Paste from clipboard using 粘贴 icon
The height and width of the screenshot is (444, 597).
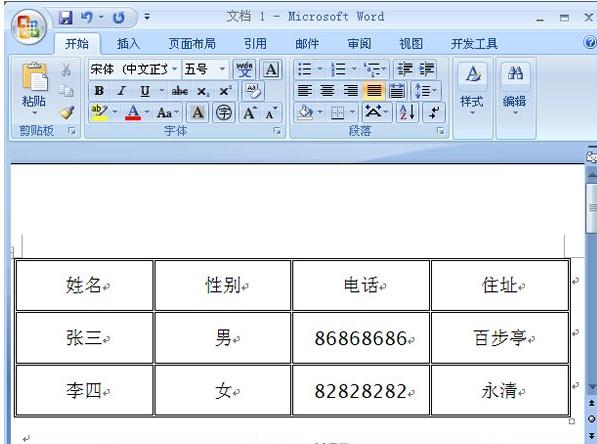pyautogui.click(x=34, y=78)
